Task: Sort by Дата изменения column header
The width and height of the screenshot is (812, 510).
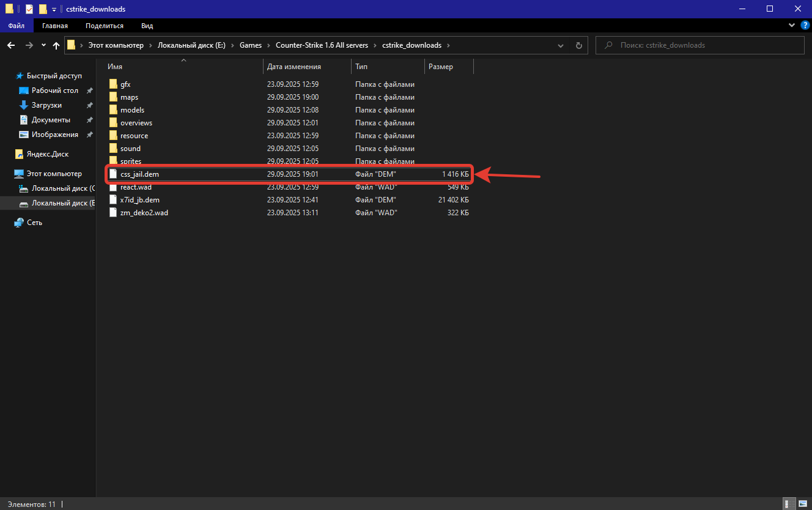Action: coord(294,67)
